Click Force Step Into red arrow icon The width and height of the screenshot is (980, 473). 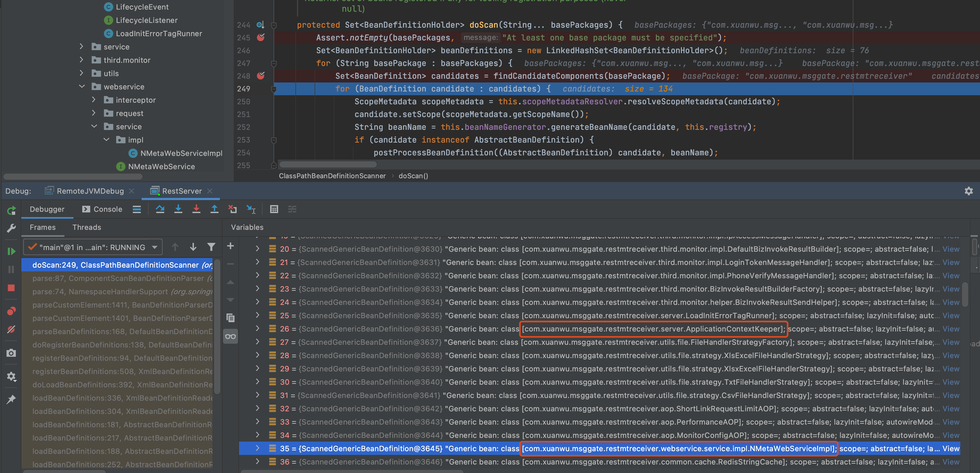(196, 209)
